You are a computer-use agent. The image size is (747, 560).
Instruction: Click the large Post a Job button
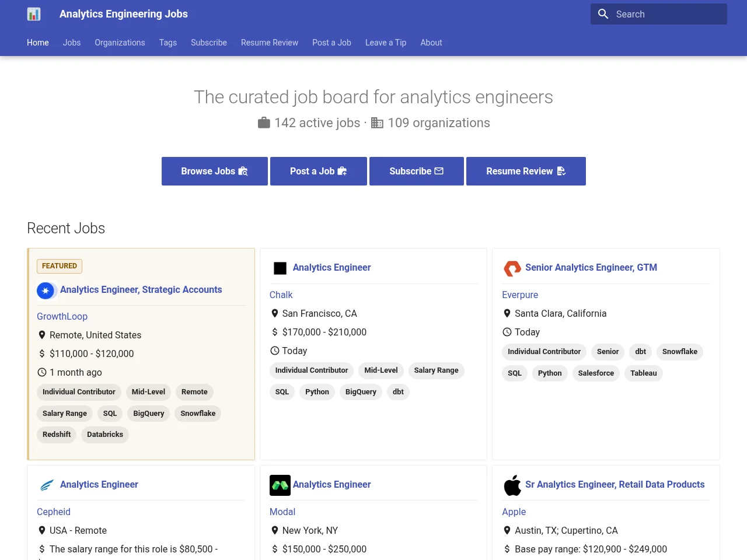pyautogui.click(x=319, y=171)
